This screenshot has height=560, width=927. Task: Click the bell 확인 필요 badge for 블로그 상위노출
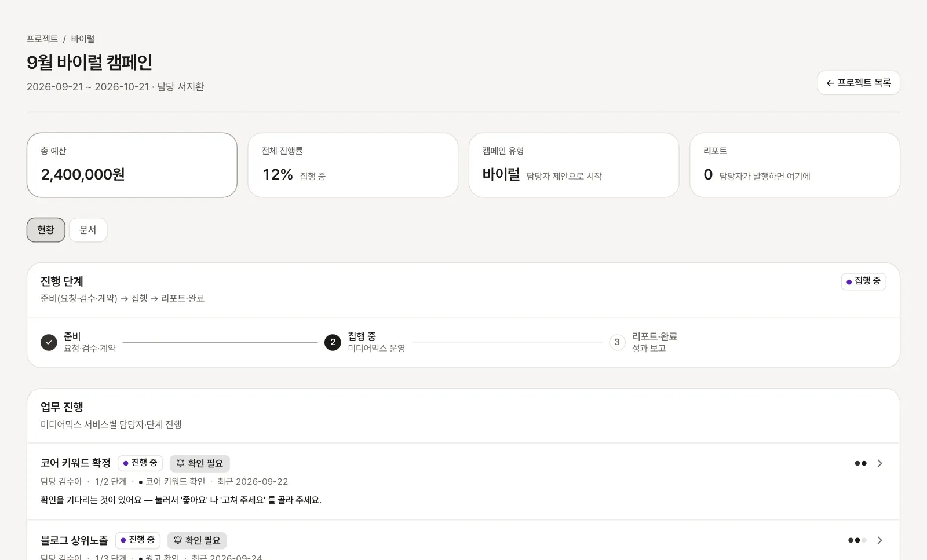(x=197, y=540)
